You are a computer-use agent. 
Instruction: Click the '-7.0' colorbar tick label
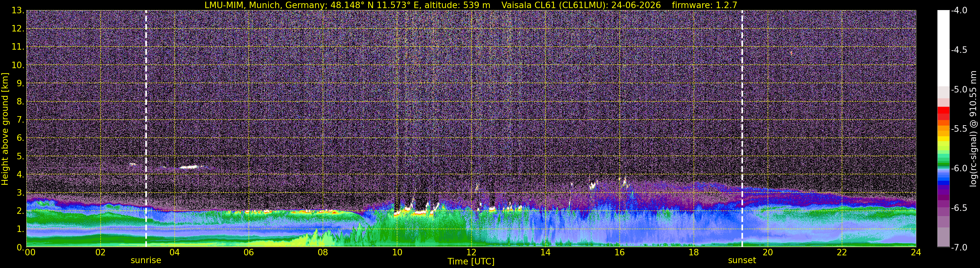click(x=959, y=248)
